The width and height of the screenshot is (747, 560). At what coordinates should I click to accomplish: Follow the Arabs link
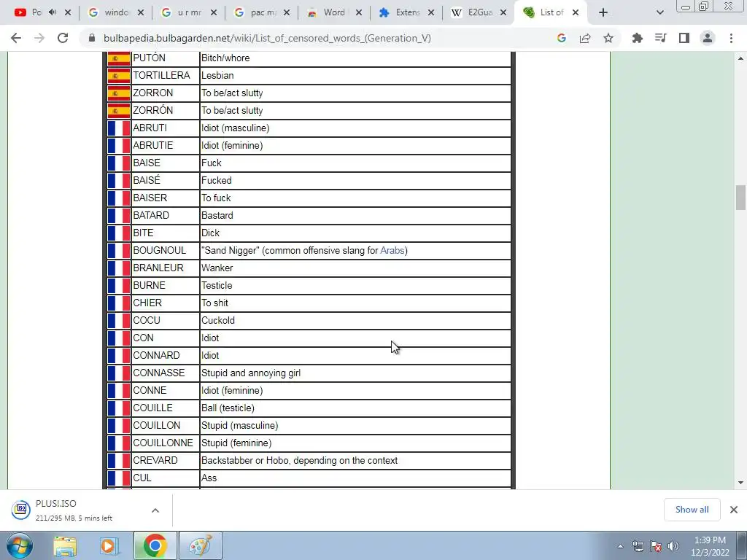(x=392, y=251)
